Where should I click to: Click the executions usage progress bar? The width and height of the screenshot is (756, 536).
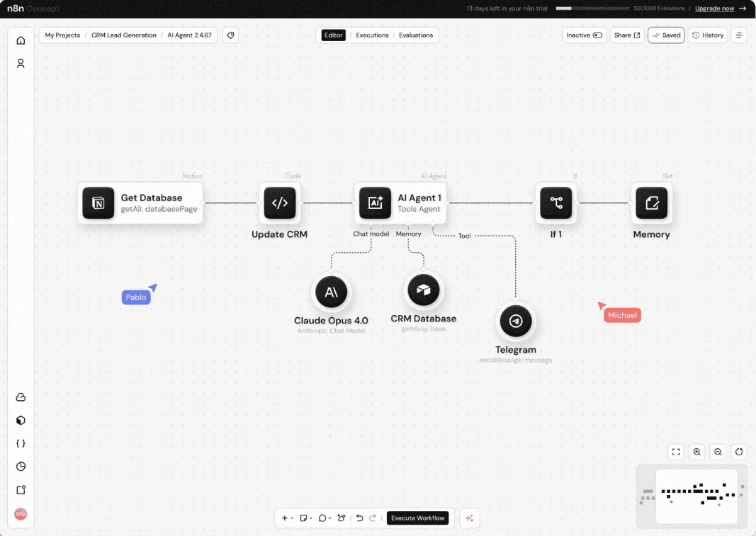pyautogui.click(x=593, y=8)
